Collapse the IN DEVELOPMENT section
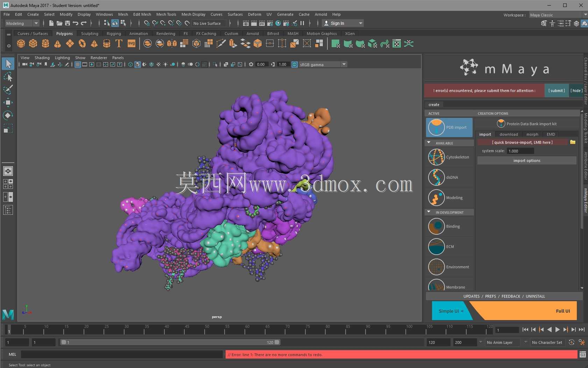Viewport: 588px width, 368px height. [429, 212]
